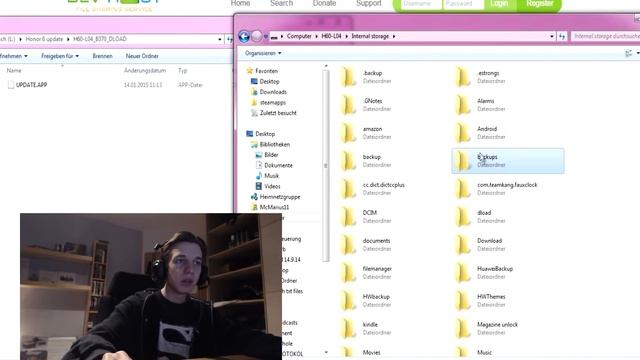Select Downloads in the navigation pane
This screenshot has width=640, height=360.
click(x=273, y=92)
